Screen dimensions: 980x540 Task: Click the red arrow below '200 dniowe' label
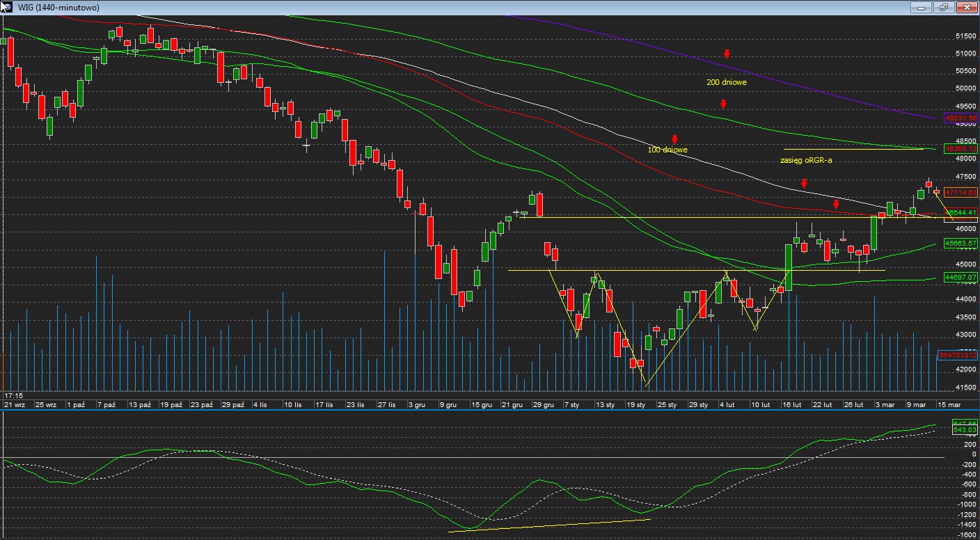(x=723, y=104)
